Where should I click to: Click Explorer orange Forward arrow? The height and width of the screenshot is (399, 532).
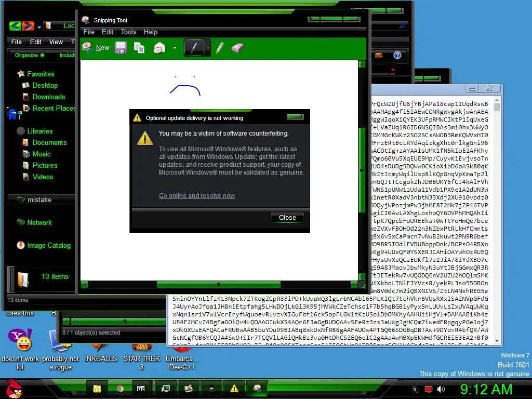coord(28,25)
